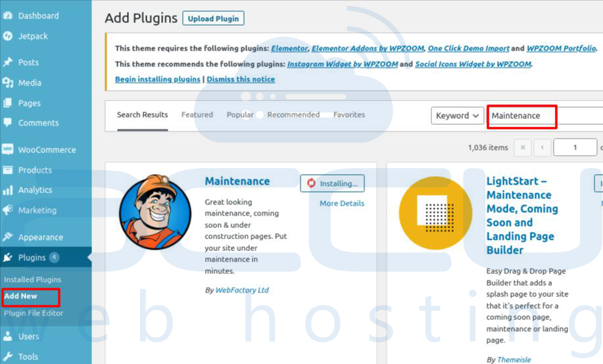Viewport: 603px width, 364px height.
Task: Click the WebFactory Ltd author link
Action: coord(242,290)
